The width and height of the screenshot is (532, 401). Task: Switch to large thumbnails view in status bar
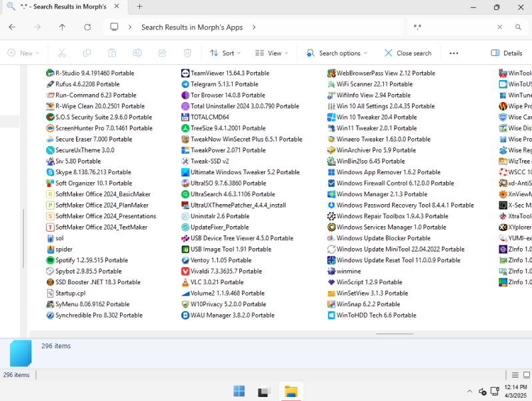coord(527,375)
